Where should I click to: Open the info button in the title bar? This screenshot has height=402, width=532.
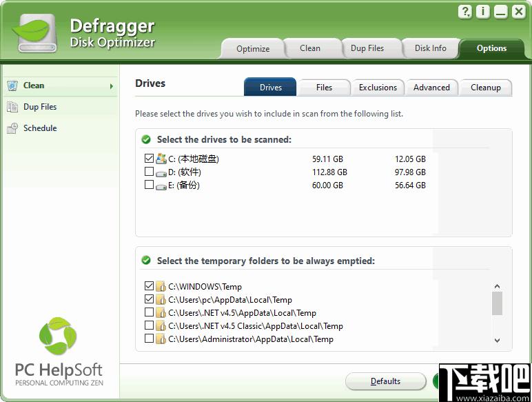pos(482,12)
